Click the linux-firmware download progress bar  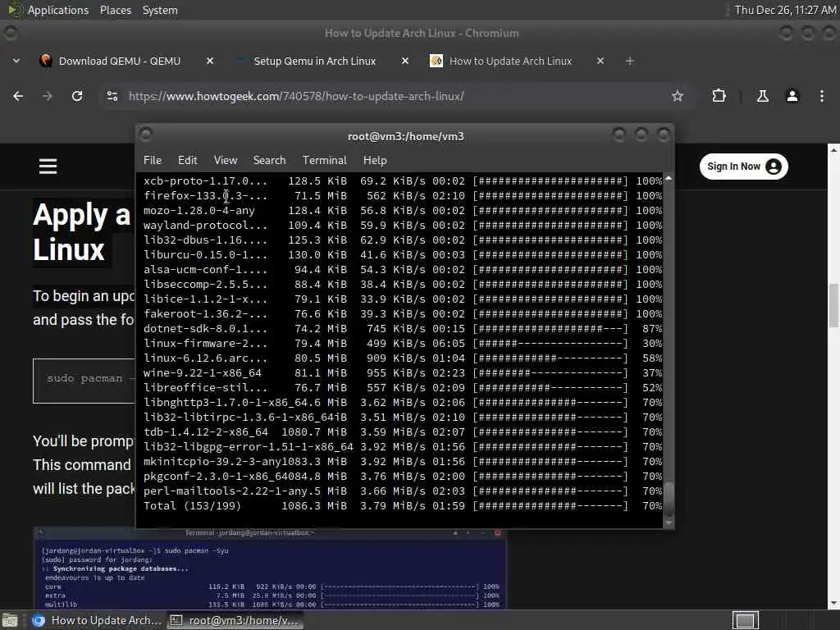tap(550, 344)
